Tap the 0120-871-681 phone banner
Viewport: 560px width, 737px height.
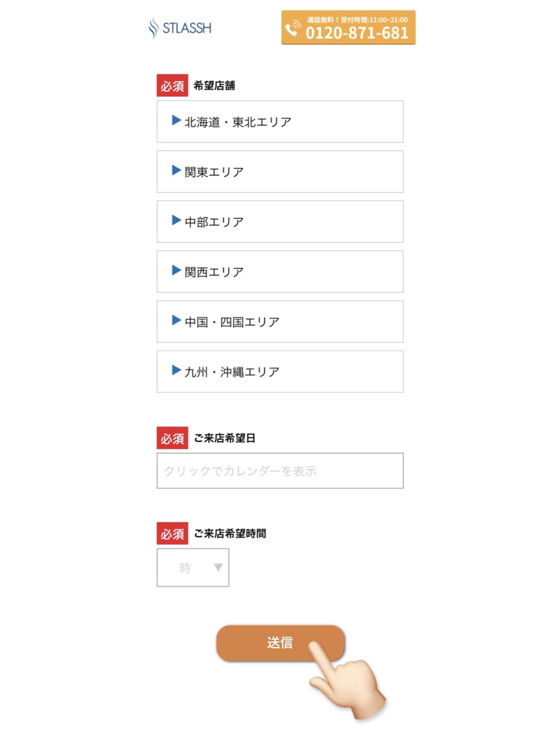point(348,28)
